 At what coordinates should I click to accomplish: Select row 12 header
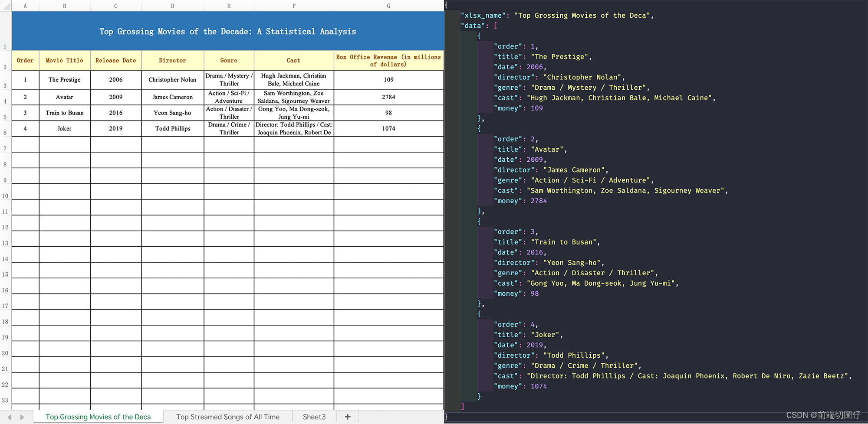tap(5, 223)
